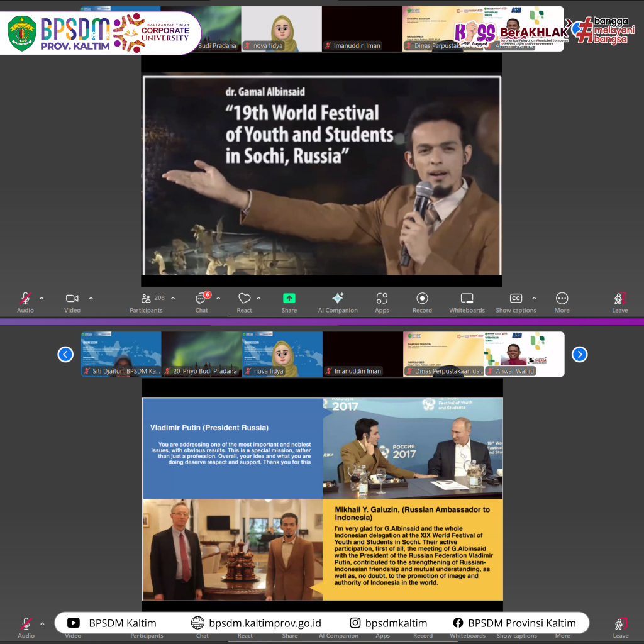Toggle the Audio microphone in the lower meeting
Viewport: 644px width, 644px height.
26,628
